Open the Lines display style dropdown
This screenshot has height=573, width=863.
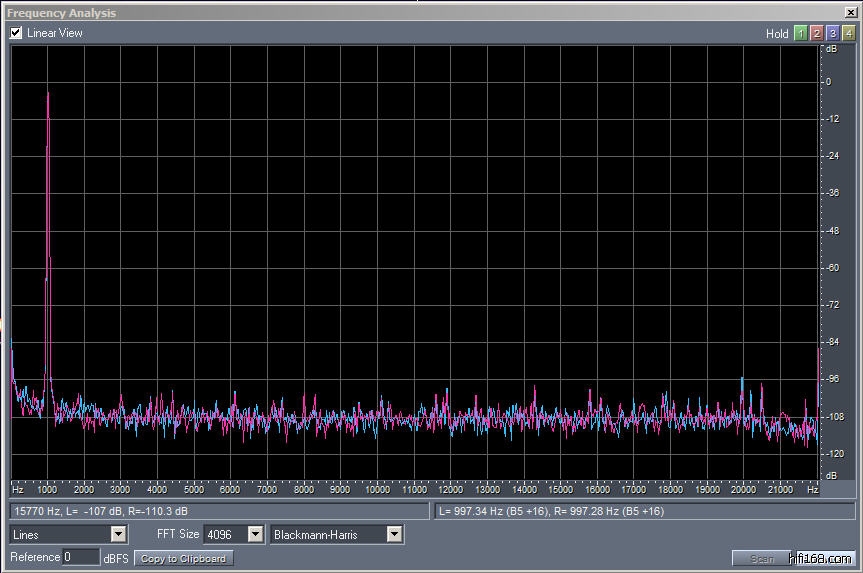(119, 535)
